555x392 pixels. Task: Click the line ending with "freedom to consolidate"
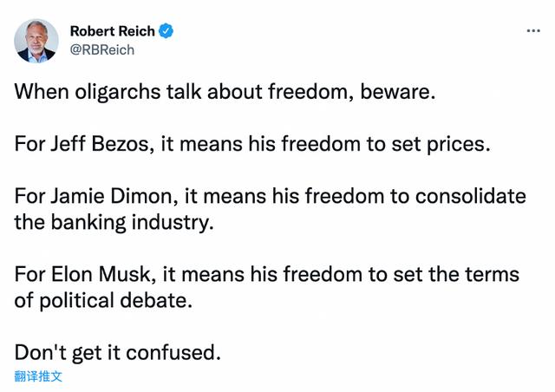coord(270,196)
